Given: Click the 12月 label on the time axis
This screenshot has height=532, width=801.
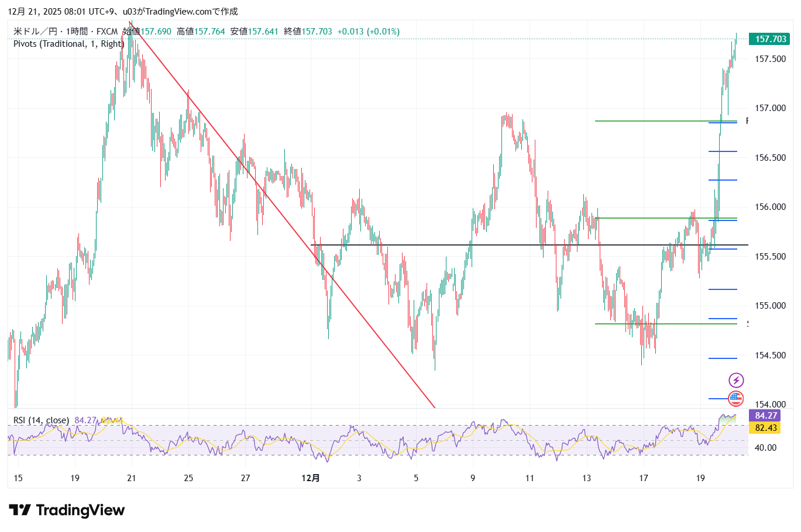Looking at the screenshot, I should coord(311,478).
